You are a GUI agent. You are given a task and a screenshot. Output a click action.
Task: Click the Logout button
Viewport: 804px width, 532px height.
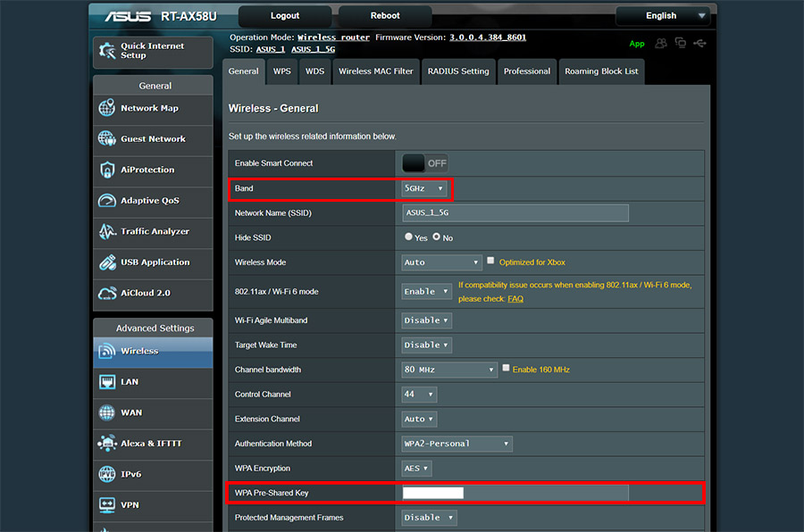pos(285,16)
